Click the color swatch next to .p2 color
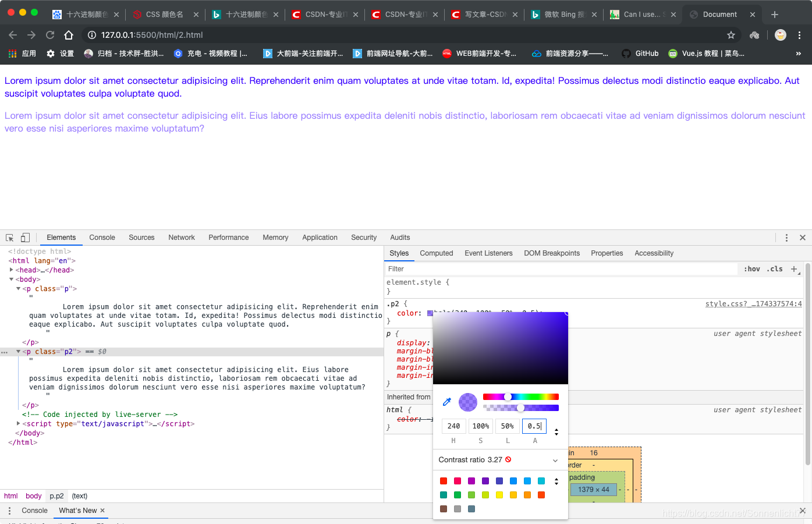Viewport: 812px width, 524px height. coord(430,313)
